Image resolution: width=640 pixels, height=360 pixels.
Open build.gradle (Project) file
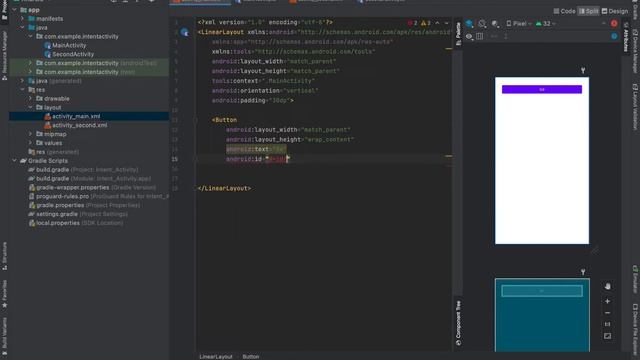[x=83, y=170]
